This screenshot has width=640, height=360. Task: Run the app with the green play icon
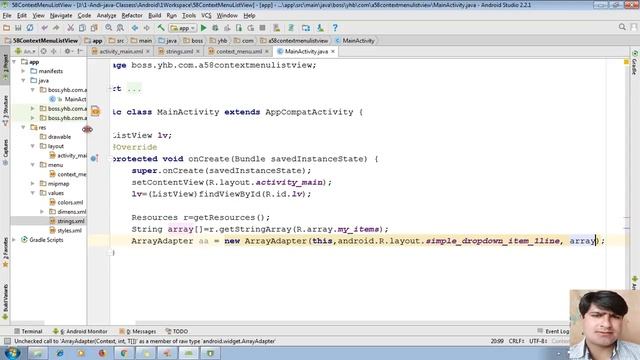[204, 28]
